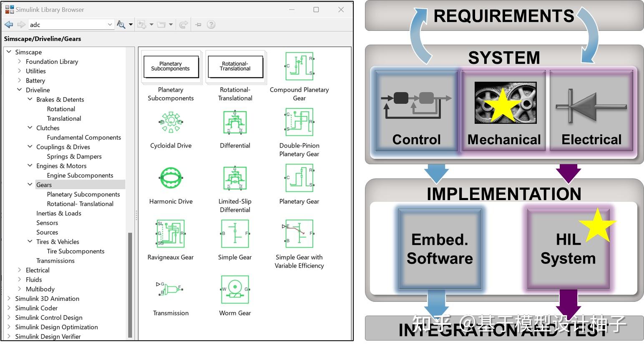Image resolution: width=644 pixels, height=351 pixels.
Task: Select Inertias & Loads tree item
Action: pos(59,213)
